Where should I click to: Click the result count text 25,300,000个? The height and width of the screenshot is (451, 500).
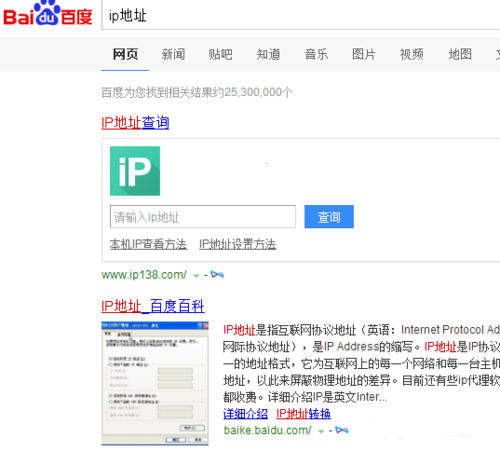coord(259,92)
